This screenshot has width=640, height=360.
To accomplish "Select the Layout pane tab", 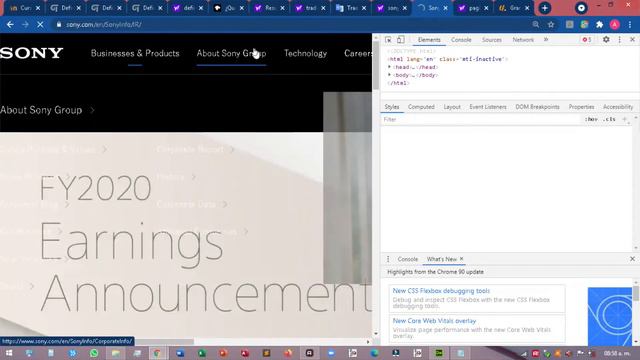I will 452,107.
